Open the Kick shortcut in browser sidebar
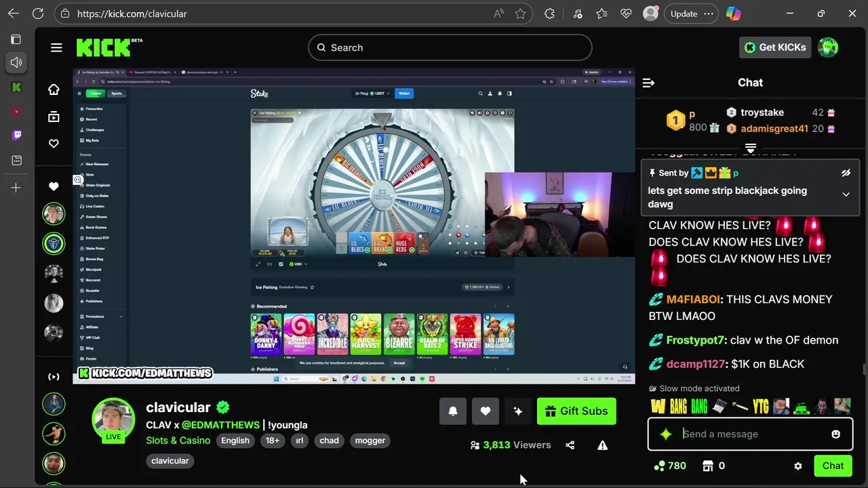 coord(16,87)
